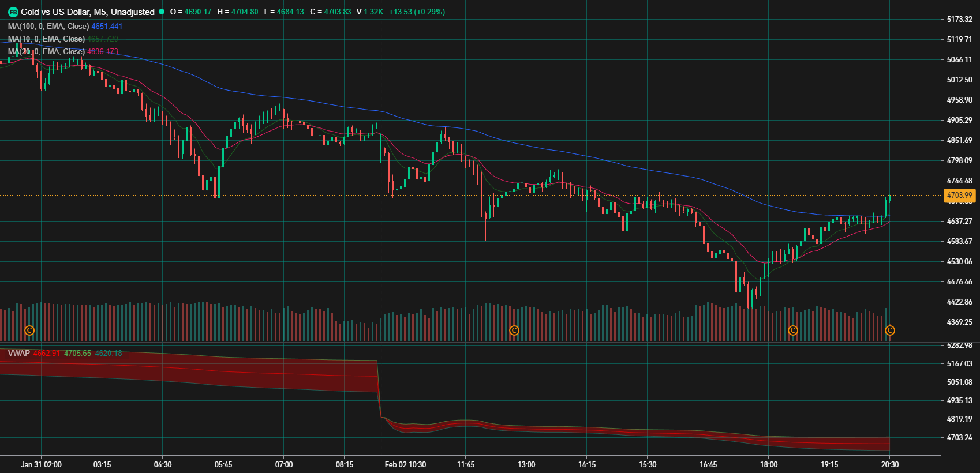
Task: Click the C event marker near 13:00
Action: point(514,331)
